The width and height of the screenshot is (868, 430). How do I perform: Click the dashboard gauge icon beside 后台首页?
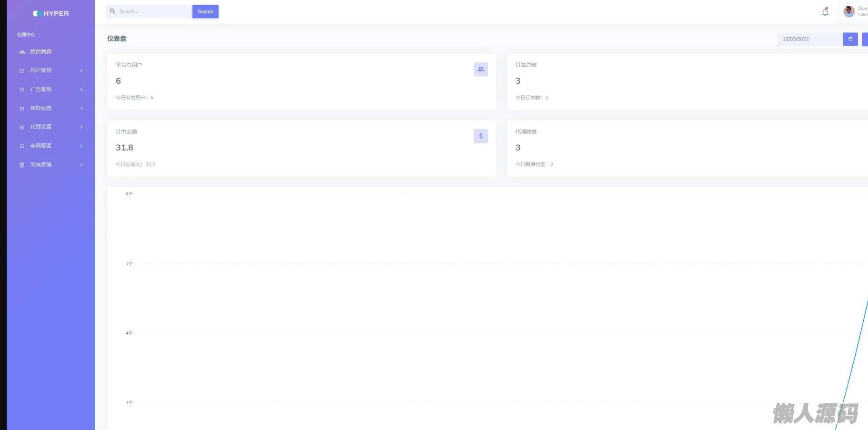(x=22, y=52)
